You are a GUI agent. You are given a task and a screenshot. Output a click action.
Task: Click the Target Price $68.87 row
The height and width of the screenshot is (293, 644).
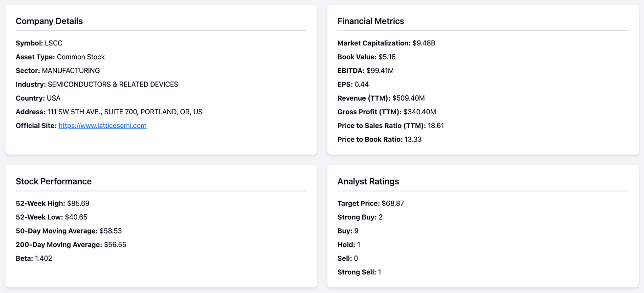pos(370,203)
